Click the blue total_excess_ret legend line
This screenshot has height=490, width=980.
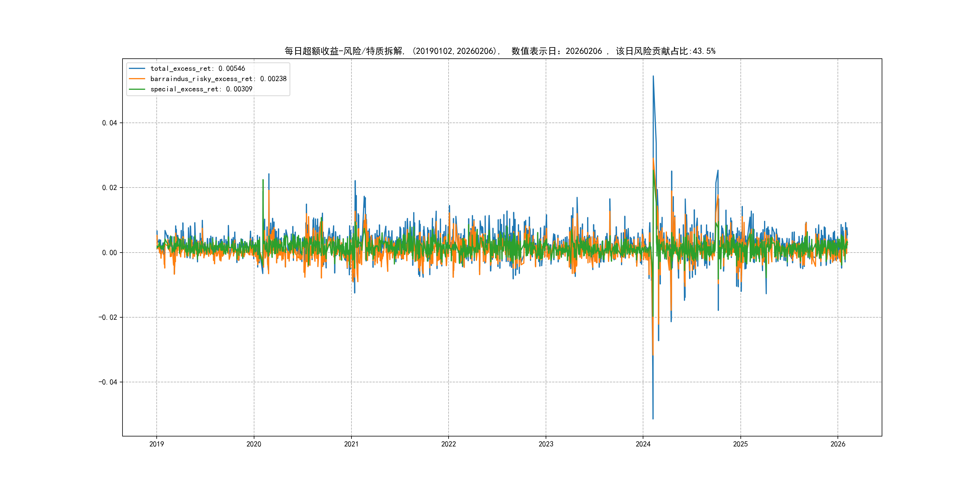pos(137,68)
